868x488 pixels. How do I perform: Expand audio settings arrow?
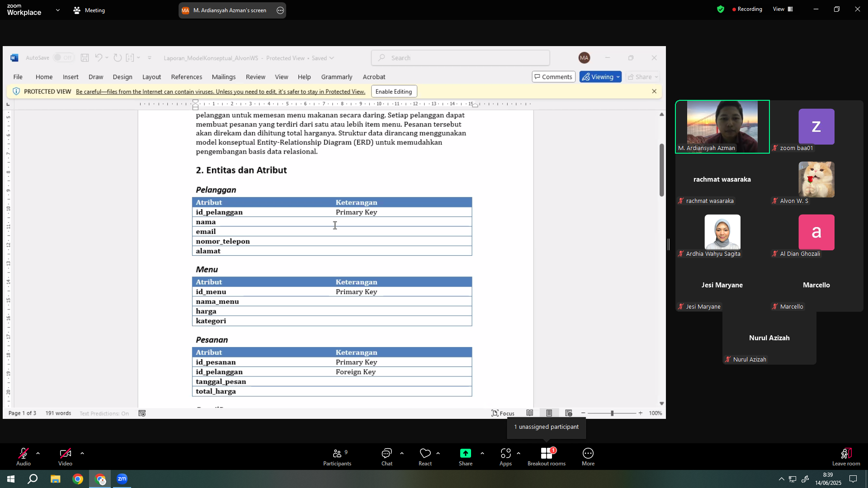(x=38, y=453)
